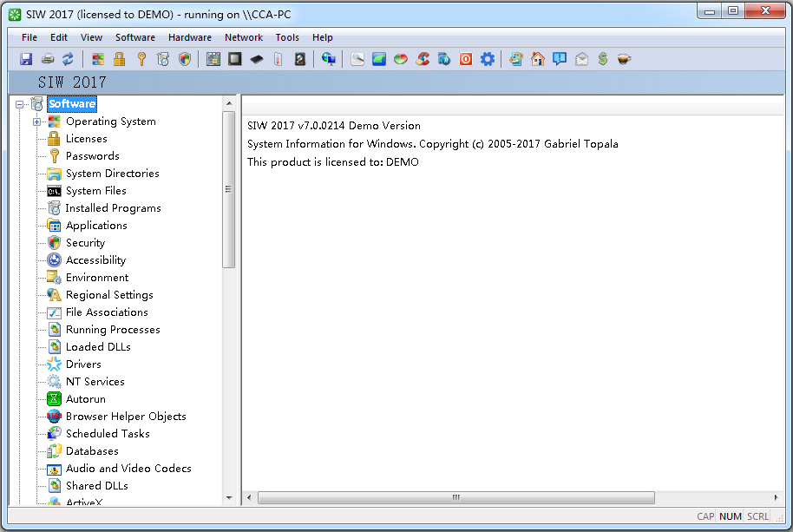Screen dimensions: 793x532
Task: Open the Edit menu
Action: click(59, 37)
